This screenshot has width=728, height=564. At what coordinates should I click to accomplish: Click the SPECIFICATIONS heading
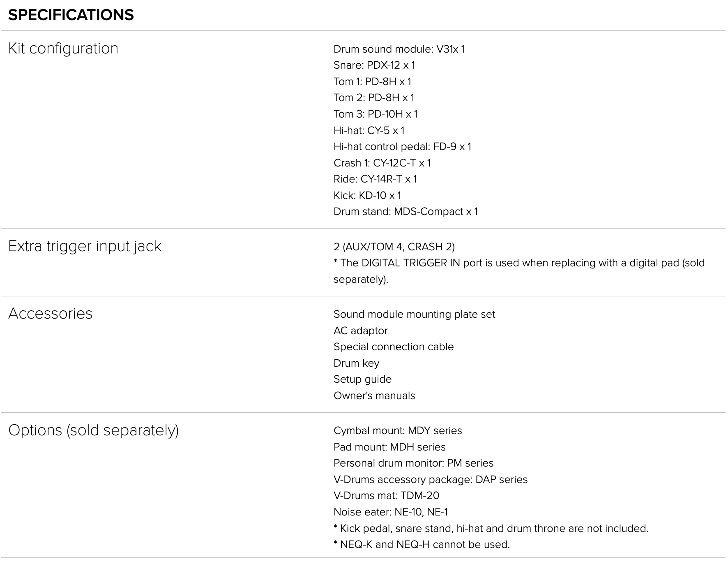click(71, 15)
